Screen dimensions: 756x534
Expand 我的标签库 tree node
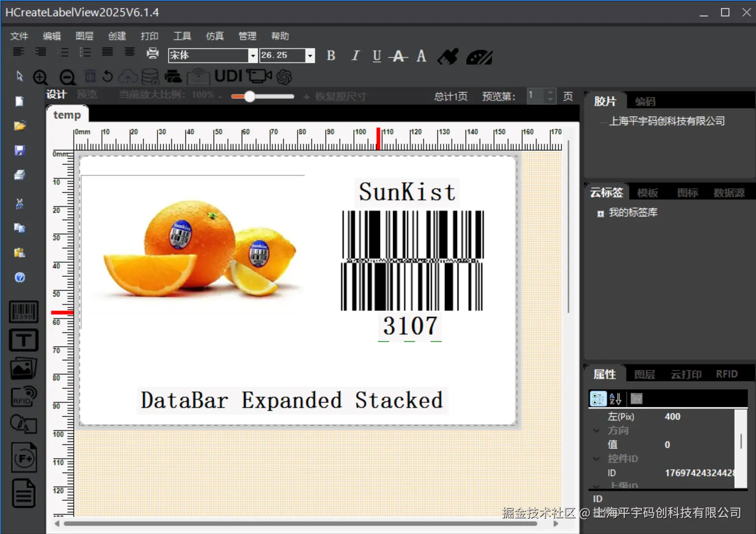click(600, 214)
